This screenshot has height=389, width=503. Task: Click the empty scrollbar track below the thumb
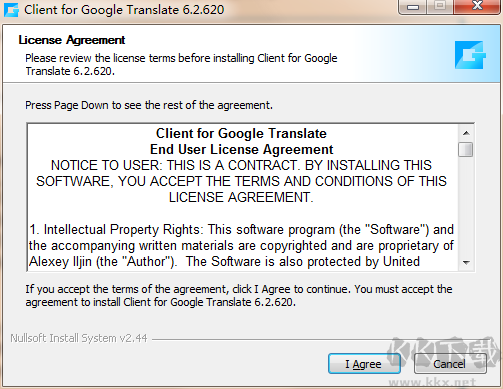click(466, 206)
